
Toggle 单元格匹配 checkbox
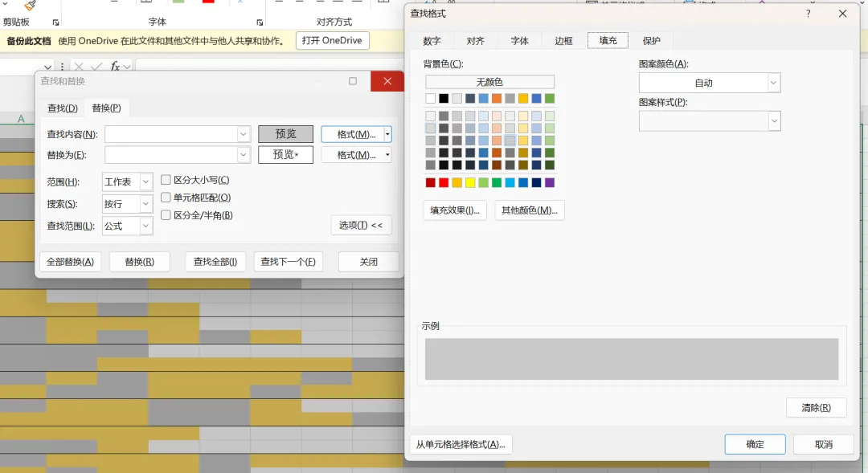pos(166,198)
